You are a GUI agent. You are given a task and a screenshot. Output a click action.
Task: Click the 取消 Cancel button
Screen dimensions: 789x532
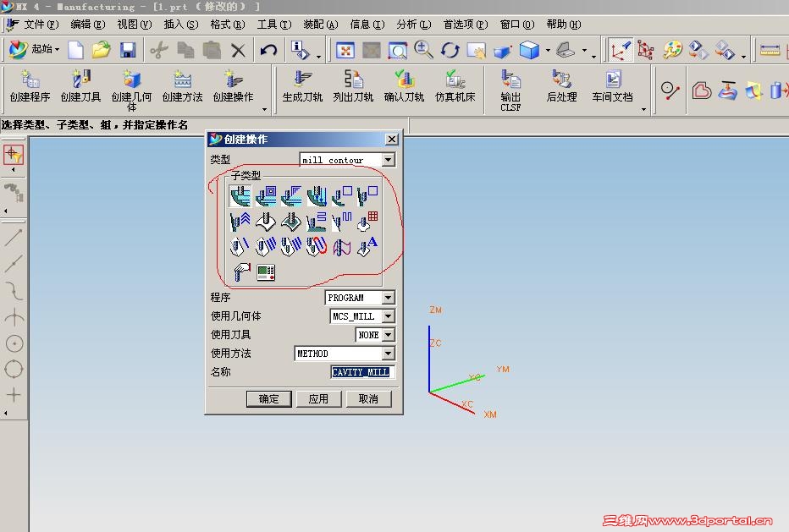point(368,398)
